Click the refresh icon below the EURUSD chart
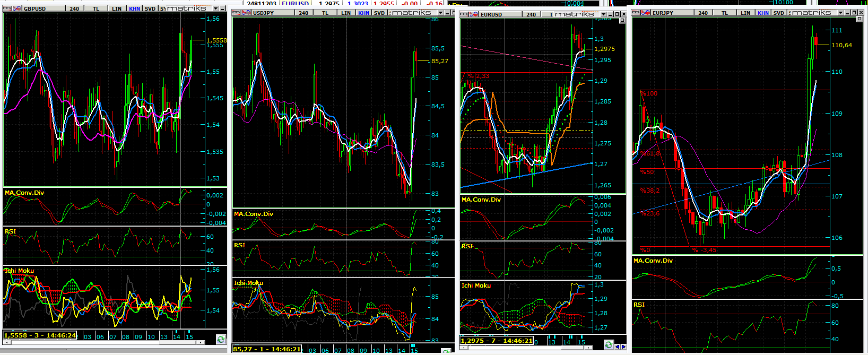 [x=609, y=345]
